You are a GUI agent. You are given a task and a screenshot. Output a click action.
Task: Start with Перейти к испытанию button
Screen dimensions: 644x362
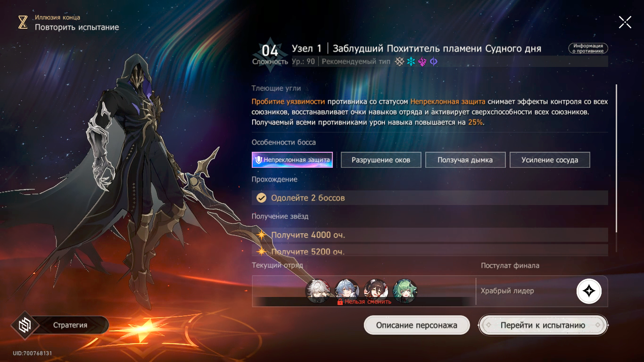coord(543,325)
